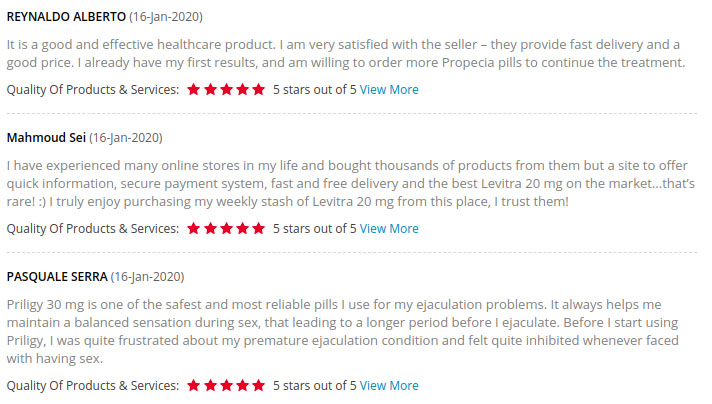Click '5 stars out of 5' in Reynaldo's review
712x404 pixels.
[314, 90]
